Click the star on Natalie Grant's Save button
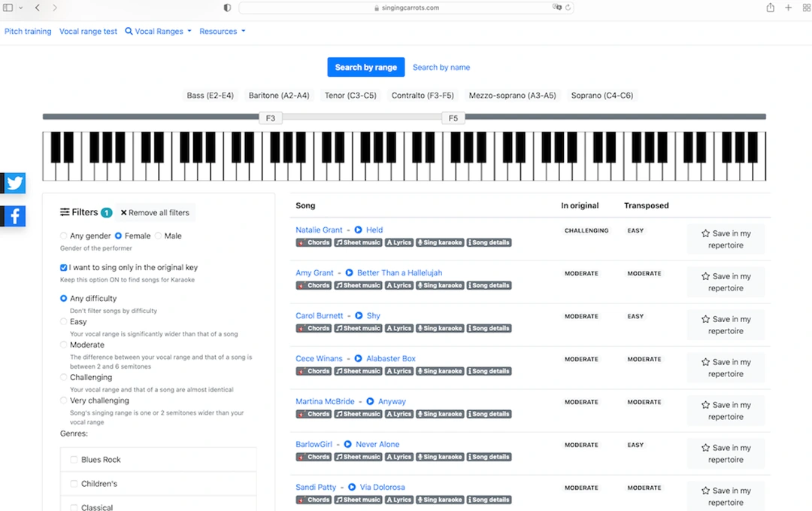 tap(705, 233)
